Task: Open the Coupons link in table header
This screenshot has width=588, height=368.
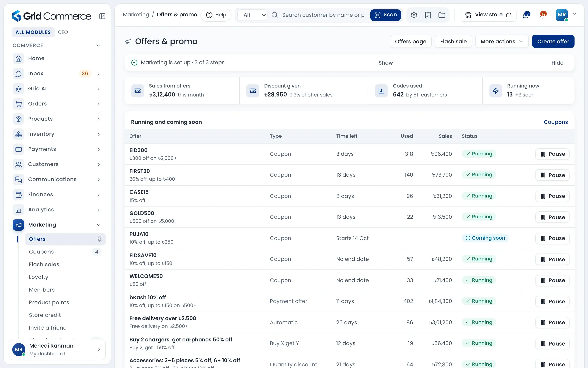Action: (556, 122)
